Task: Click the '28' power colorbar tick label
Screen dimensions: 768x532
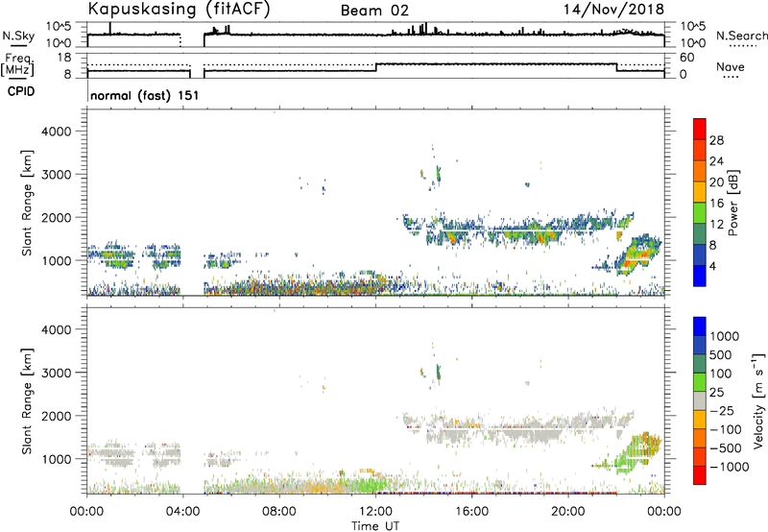Action: coord(716,140)
